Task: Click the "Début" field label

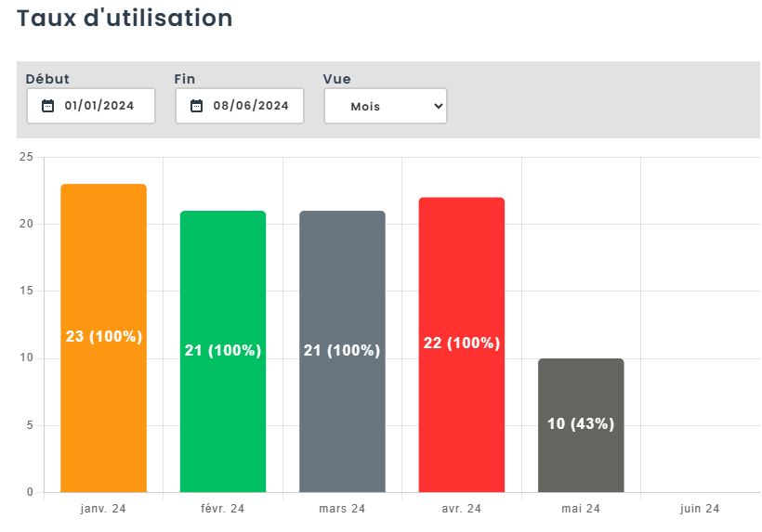Action: click(x=47, y=79)
